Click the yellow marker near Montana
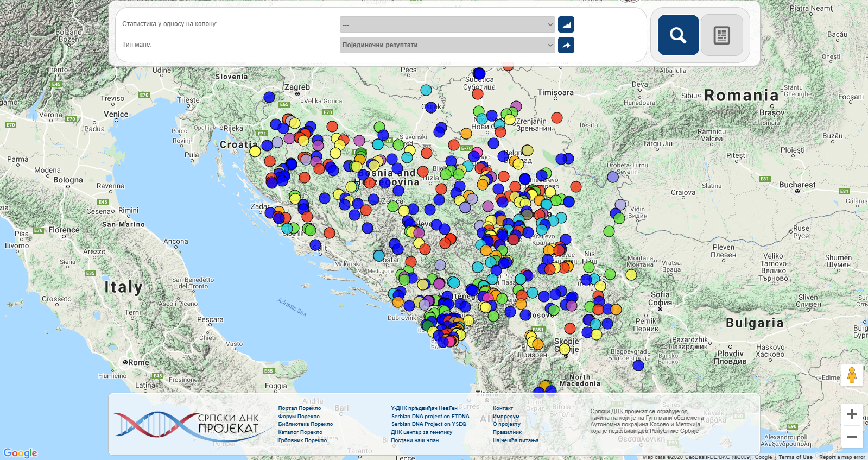Screen dimensions: 868x460 point(631,275)
